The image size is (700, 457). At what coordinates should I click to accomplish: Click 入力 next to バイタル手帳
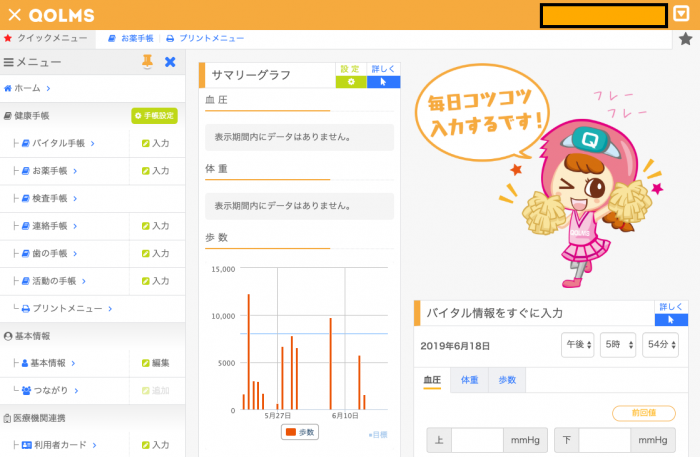click(x=155, y=143)
